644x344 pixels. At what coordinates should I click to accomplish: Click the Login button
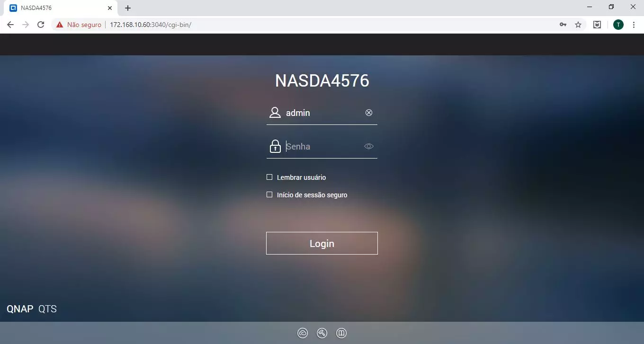(322, 243)
